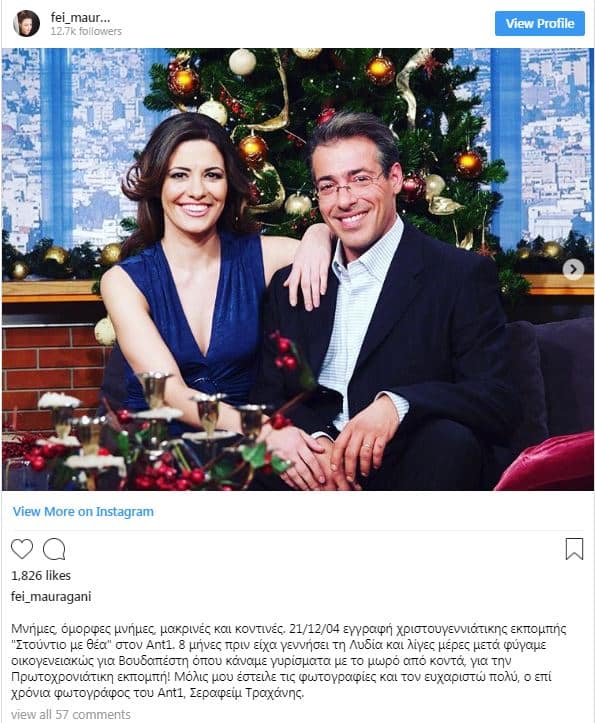
Task: Click the 12.7k followers text
Action: point(86,31)
